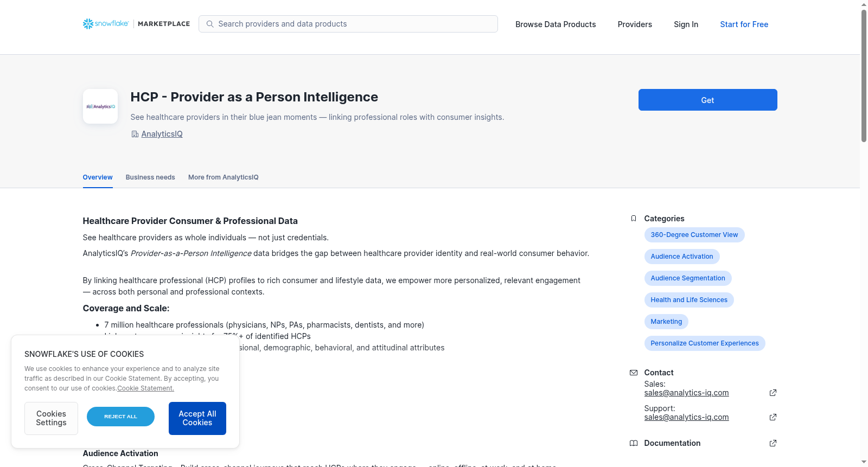The image size is (868, 467).
Task: Open external link icon for Support email
Action: 773,417
